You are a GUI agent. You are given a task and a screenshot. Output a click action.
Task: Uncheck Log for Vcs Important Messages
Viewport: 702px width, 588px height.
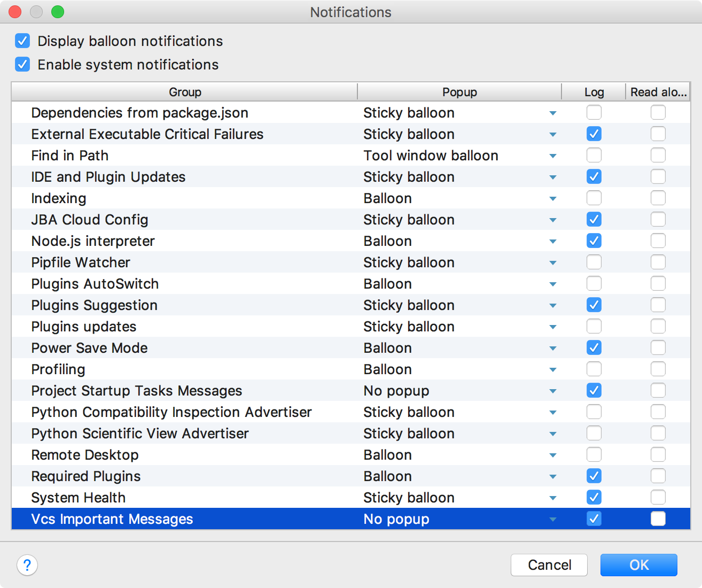[594, 519]
